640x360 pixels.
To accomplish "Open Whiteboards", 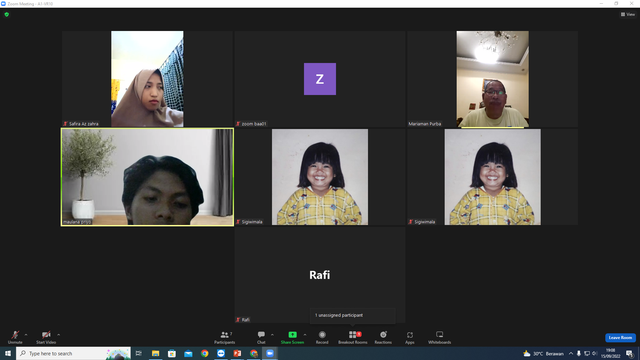I will point(440,337).
